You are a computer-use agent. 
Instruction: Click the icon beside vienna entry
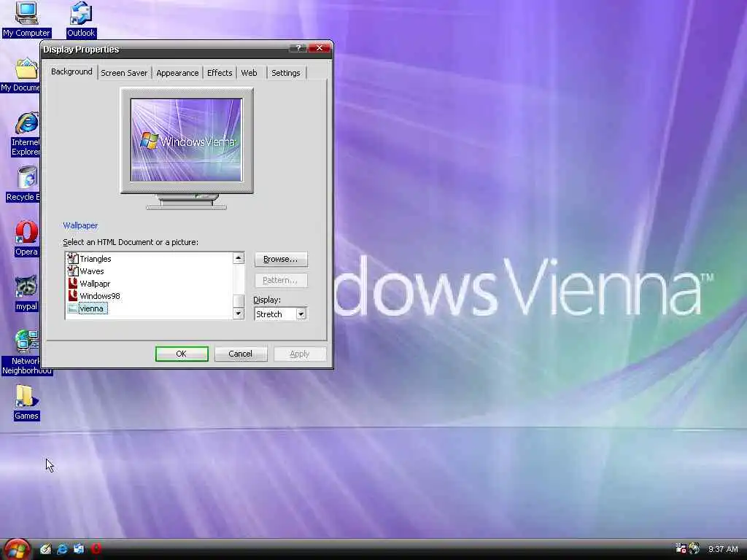tap(72, 308)
